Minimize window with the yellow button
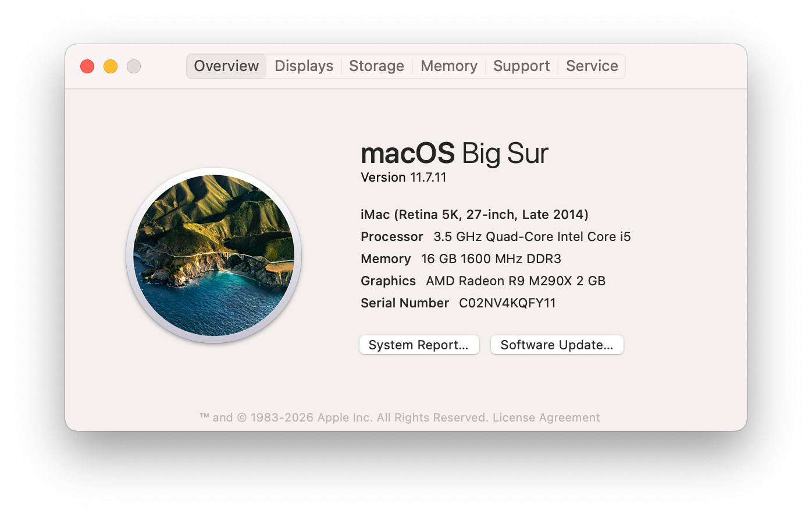The width and height of the screenshot is (812, 517). coord(111,66)
